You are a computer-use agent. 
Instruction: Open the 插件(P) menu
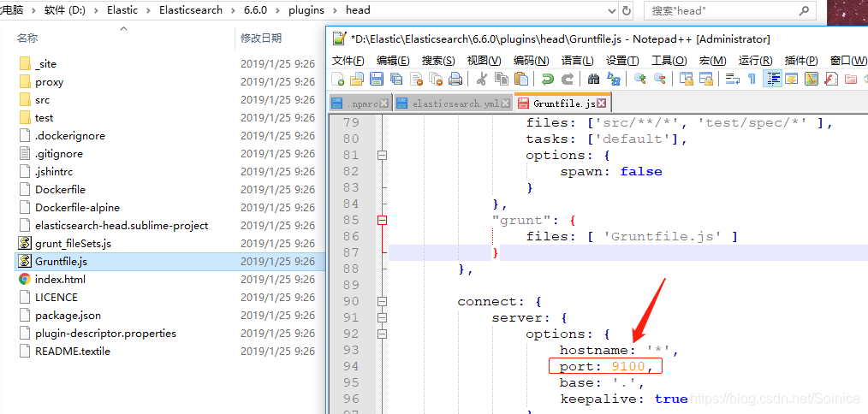(801, 61)
